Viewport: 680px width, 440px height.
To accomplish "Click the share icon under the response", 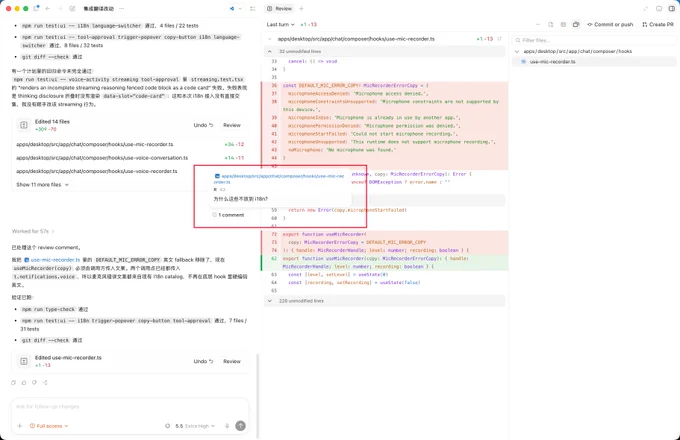I will (x=45, y=382).
